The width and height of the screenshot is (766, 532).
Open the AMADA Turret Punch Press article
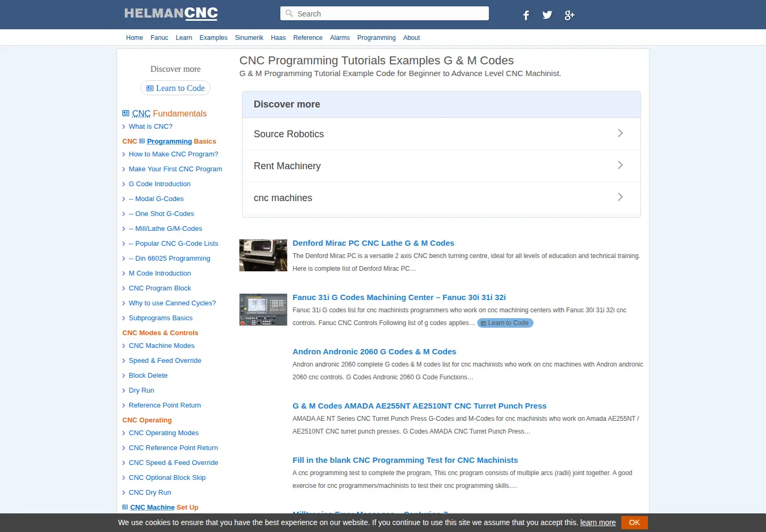[420, 406]
